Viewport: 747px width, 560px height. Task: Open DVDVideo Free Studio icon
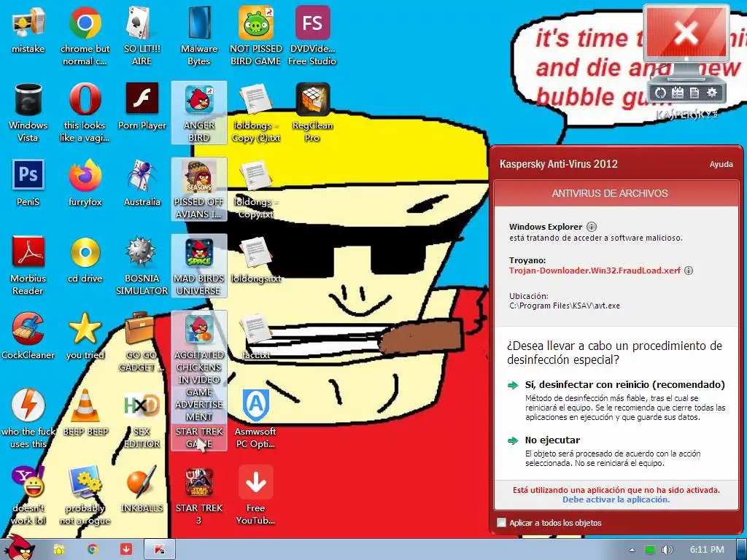[312, 36]
